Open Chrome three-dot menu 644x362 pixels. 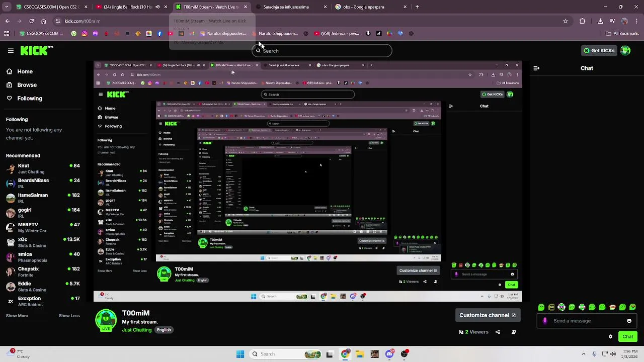637,21
